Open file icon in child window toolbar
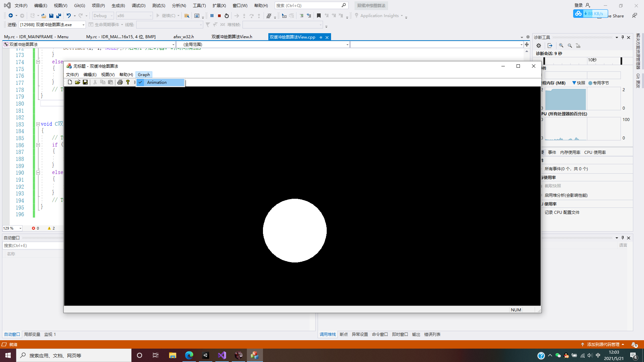 point(77,82)
